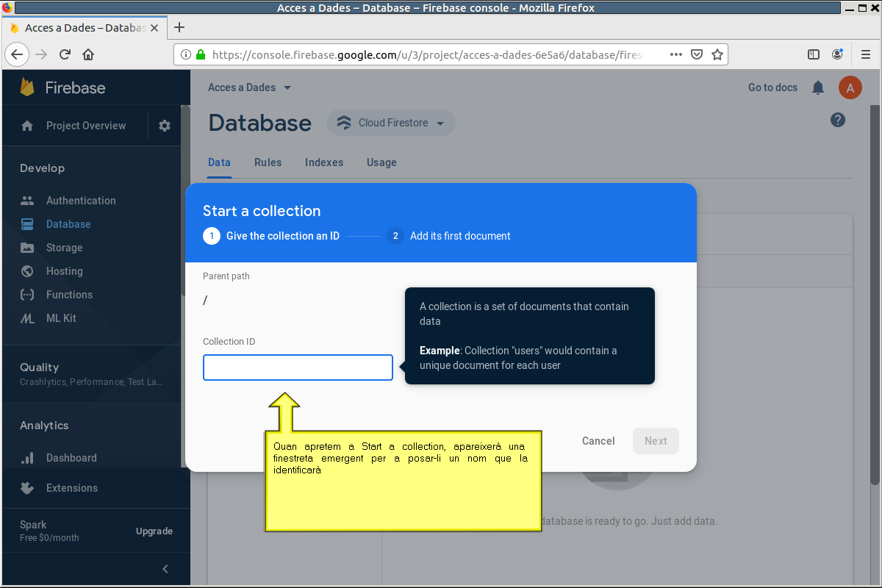Close the Acces a Dades tab
The width and height of the screenshot is (882, 588).
pos(154,28)
